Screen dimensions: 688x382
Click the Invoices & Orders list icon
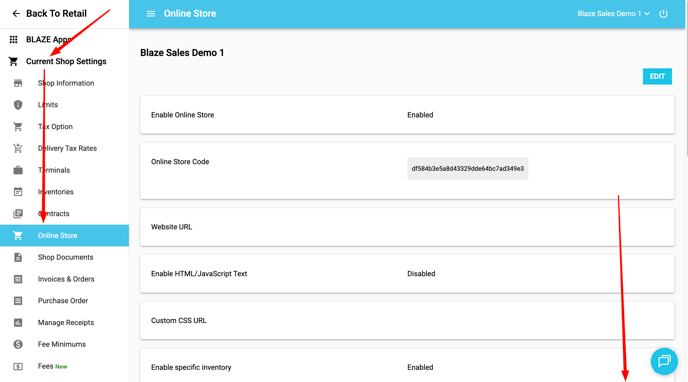click(18, 279)
